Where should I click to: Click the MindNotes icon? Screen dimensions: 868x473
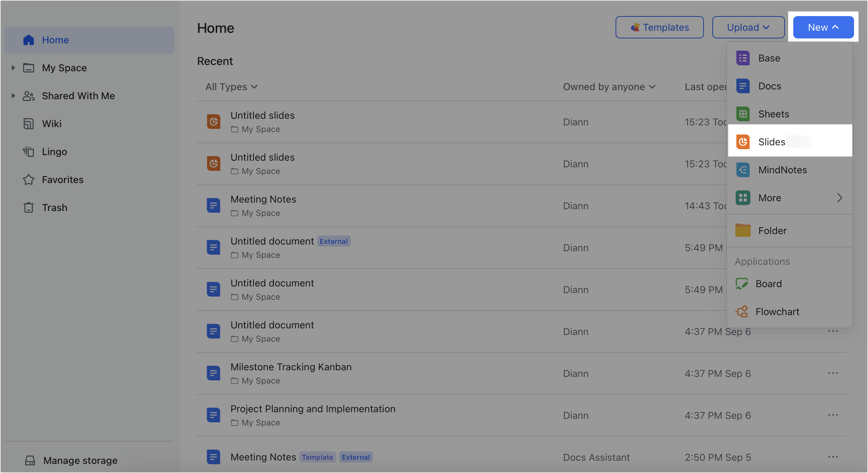coord(743,170)
